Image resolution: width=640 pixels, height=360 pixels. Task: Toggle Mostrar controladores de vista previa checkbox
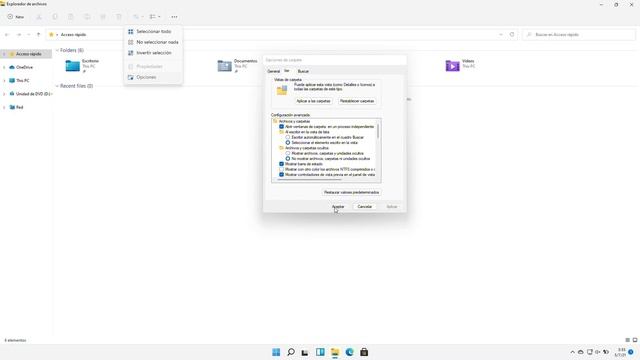[282, 174]
